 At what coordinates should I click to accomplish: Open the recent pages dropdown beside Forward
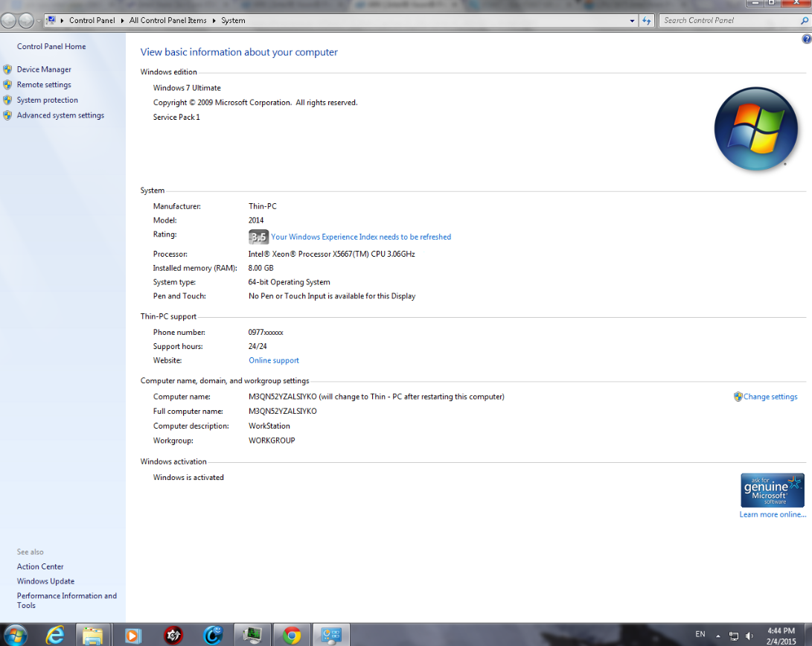point(38,22)
